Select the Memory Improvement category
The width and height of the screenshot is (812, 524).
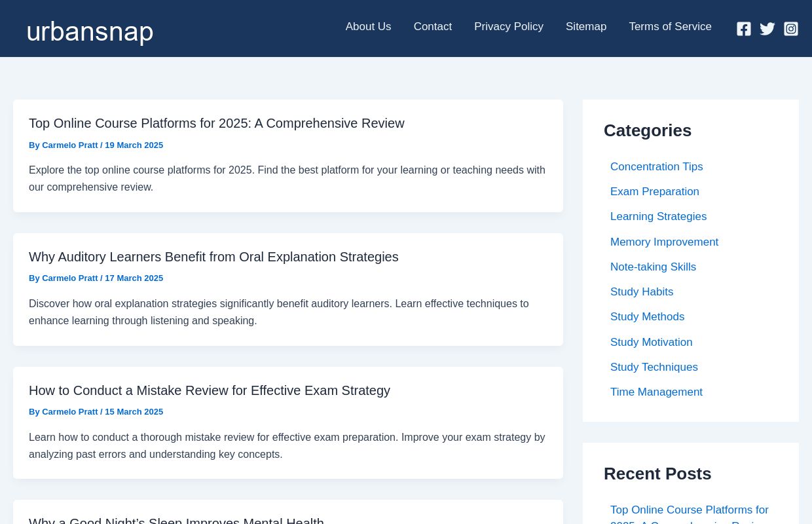pos(664,242)
